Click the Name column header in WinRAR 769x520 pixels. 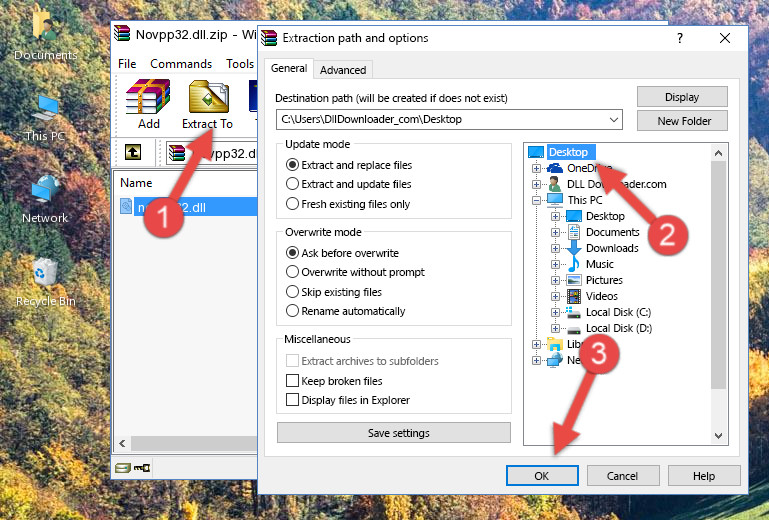[136, 182]
